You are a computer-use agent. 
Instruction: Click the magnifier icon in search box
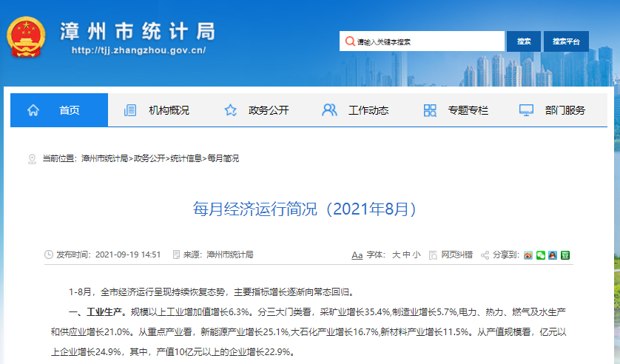click(x=349, y=41)
